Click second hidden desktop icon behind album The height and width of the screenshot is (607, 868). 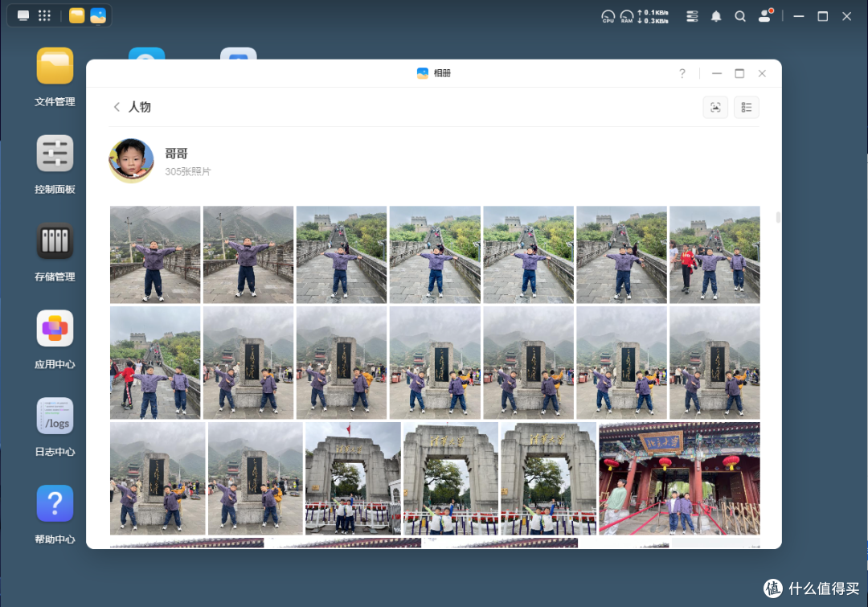click(239, 53)
